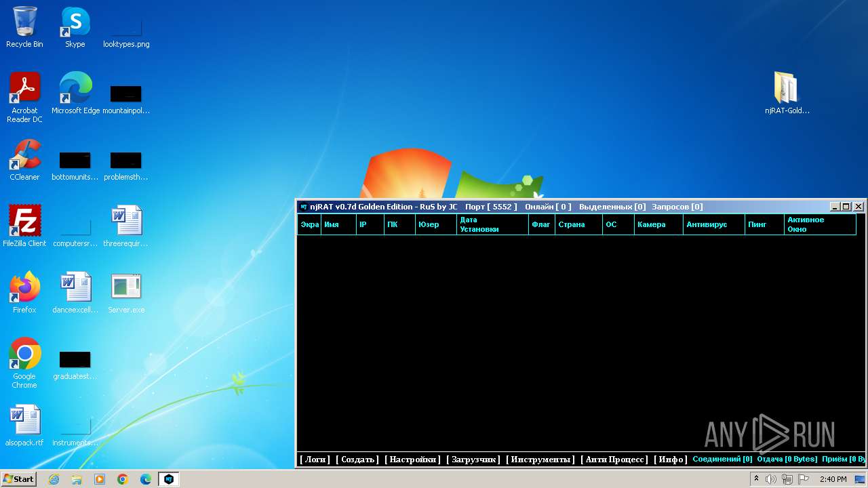Open the [ Настройки ] menu
This screenshot has height=488, width=868.
click(x=412, y=460)
